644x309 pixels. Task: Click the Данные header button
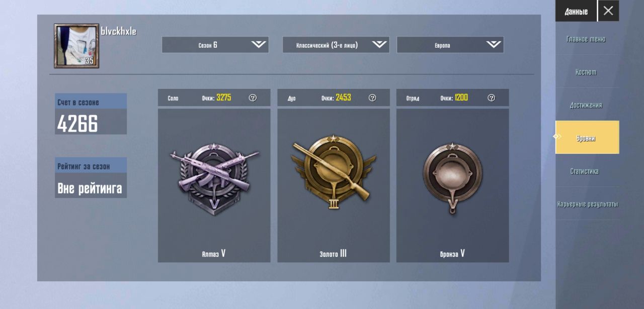click(x=576, y=11)
